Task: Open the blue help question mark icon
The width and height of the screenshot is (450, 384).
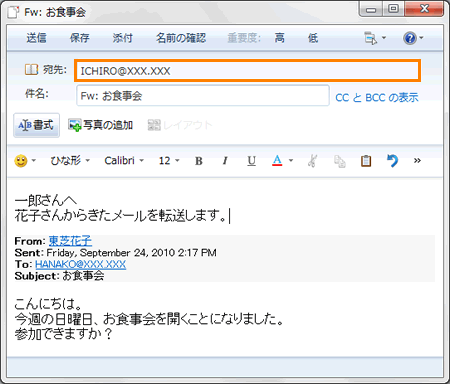Action: click(410, 38)
